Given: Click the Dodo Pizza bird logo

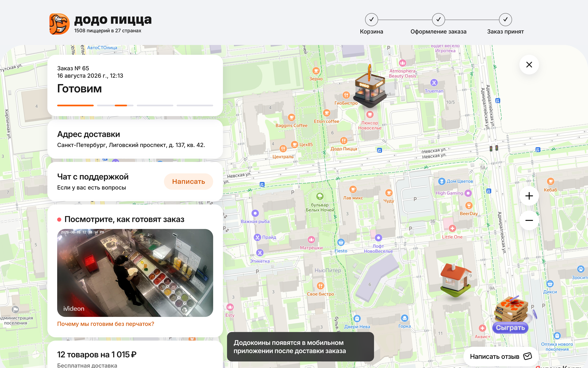Looking at the screenshot, I should pos(60,24).
